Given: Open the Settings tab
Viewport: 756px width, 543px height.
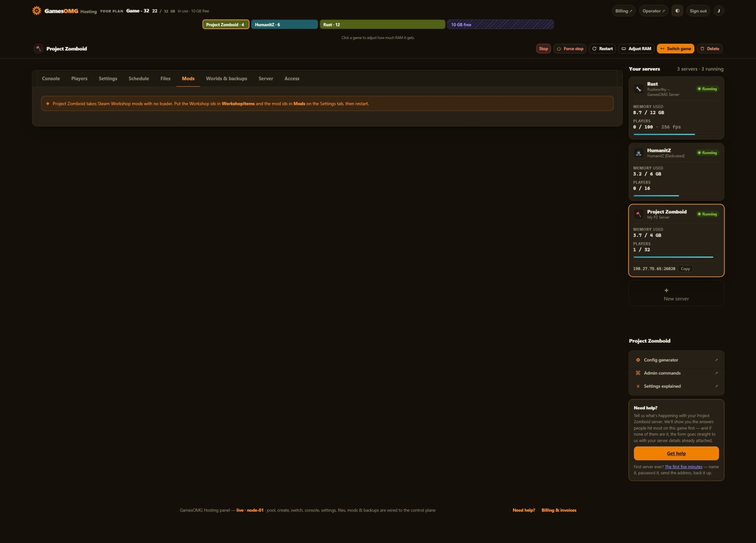Looking at the screenshot, I should (108, 78).
